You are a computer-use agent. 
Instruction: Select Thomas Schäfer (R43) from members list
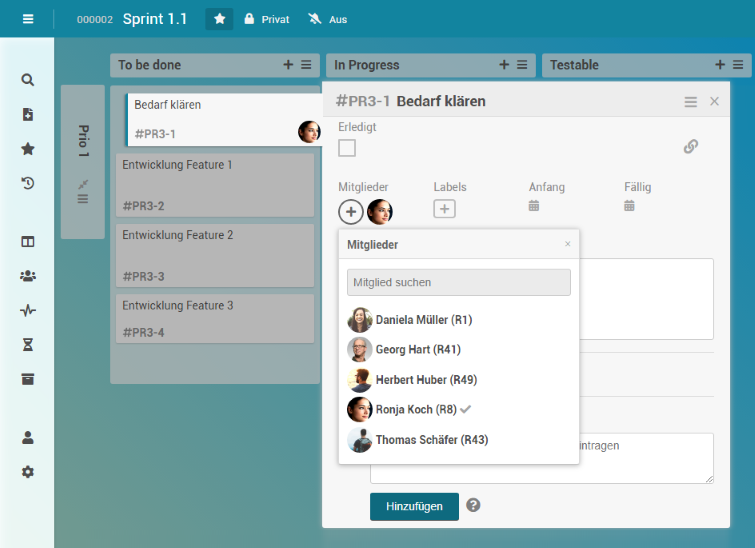(x=431, y=440)
